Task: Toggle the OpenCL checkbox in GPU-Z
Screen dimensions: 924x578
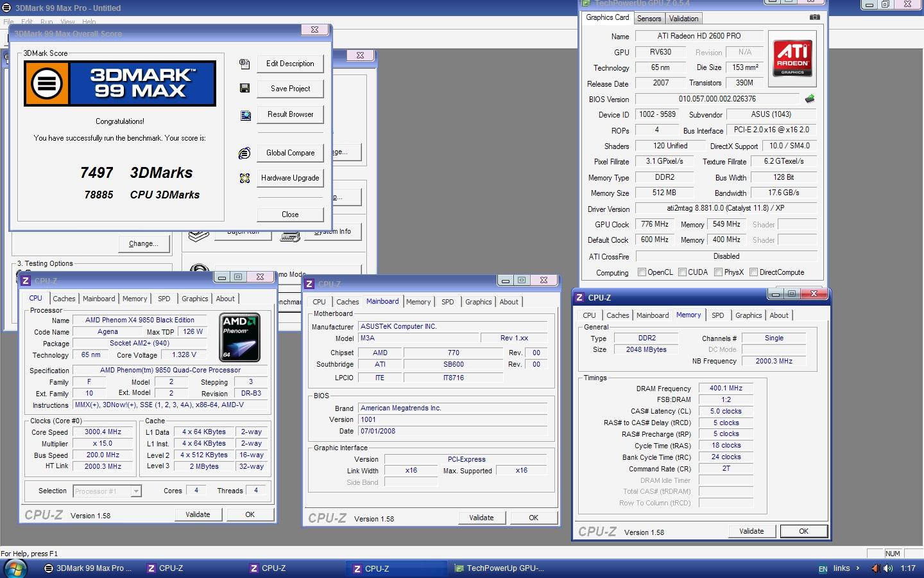Action: [642, 272]
